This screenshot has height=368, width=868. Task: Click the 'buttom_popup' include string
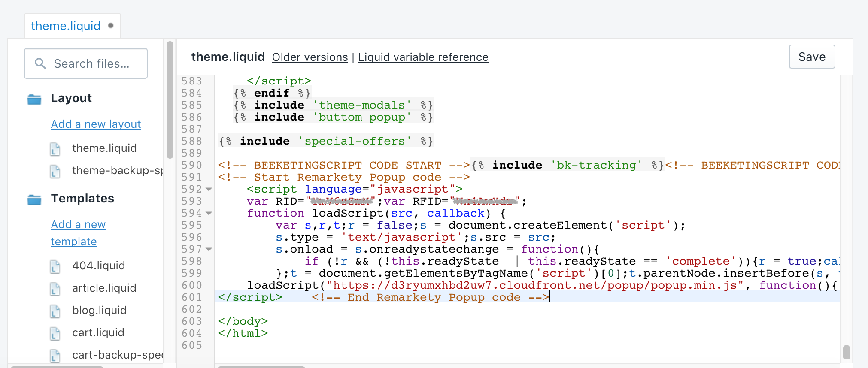(362, 117)
